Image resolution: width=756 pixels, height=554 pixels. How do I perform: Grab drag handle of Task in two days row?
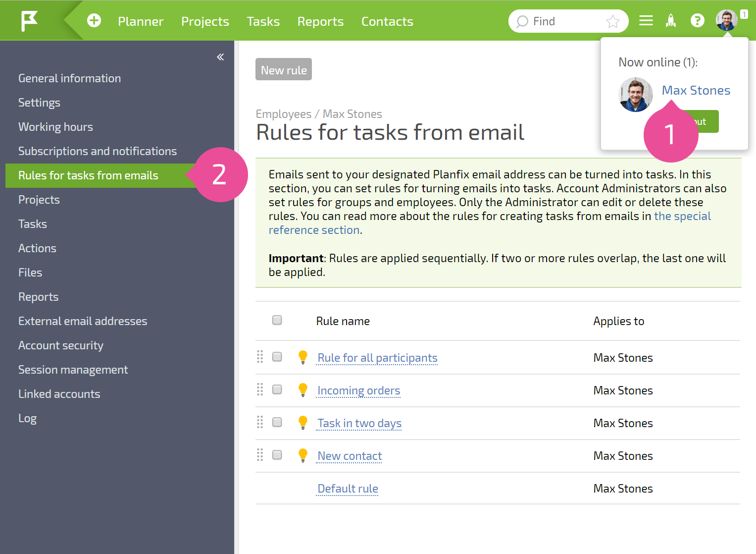coord(260,422)
